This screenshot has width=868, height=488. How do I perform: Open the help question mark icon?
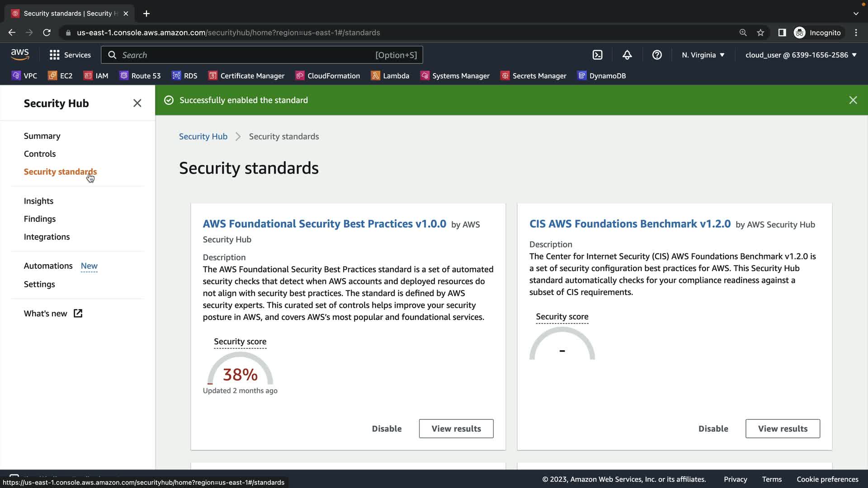pyautogui.click(x=657, y=55)
